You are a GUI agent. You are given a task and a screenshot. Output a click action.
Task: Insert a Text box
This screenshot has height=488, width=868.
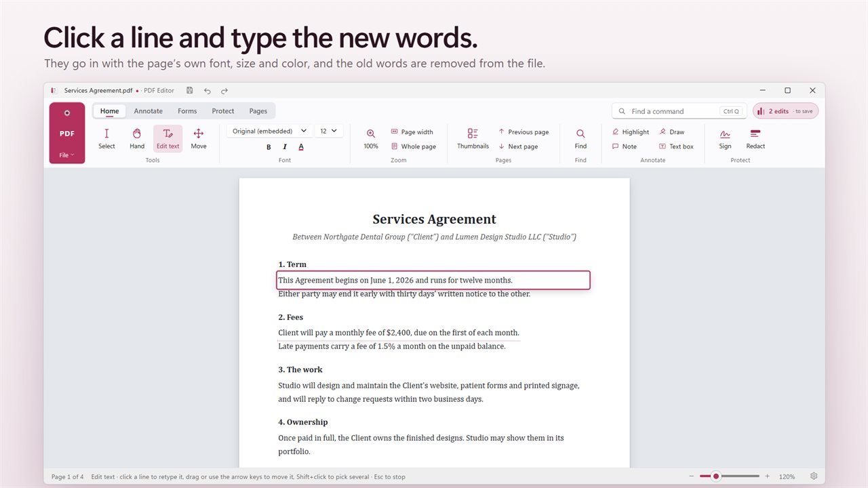pos(676,146)
